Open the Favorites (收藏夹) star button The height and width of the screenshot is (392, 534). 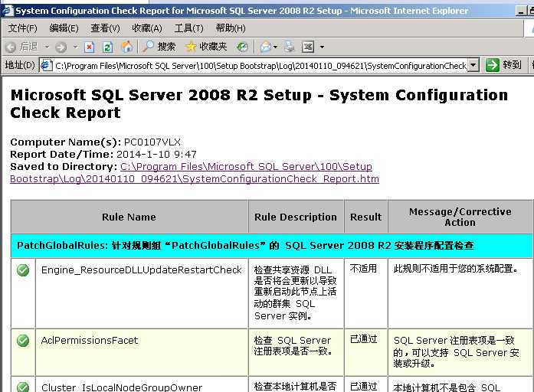205,47
